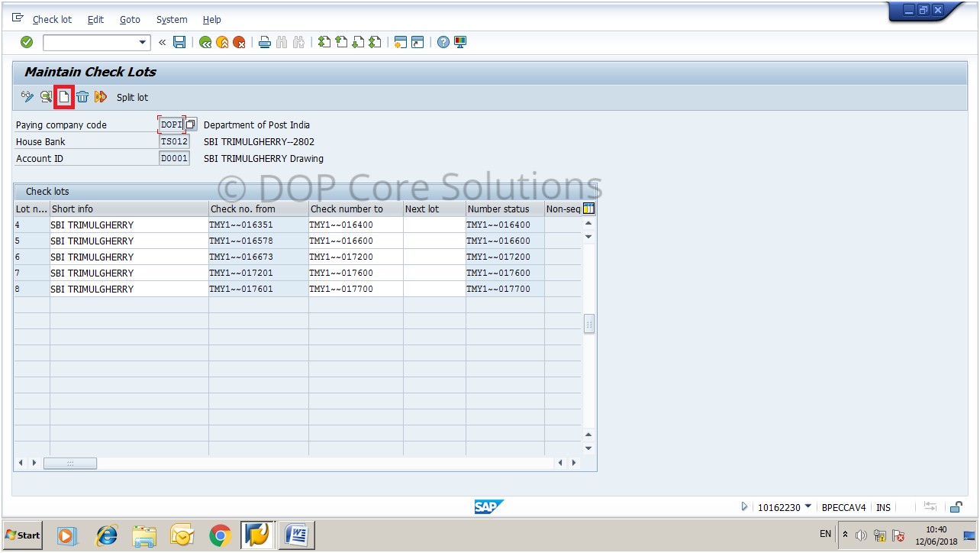Click the Create new lot page icon
This screenshot has width=980, height=553.
pyautogui.click(x=65, y=97)
